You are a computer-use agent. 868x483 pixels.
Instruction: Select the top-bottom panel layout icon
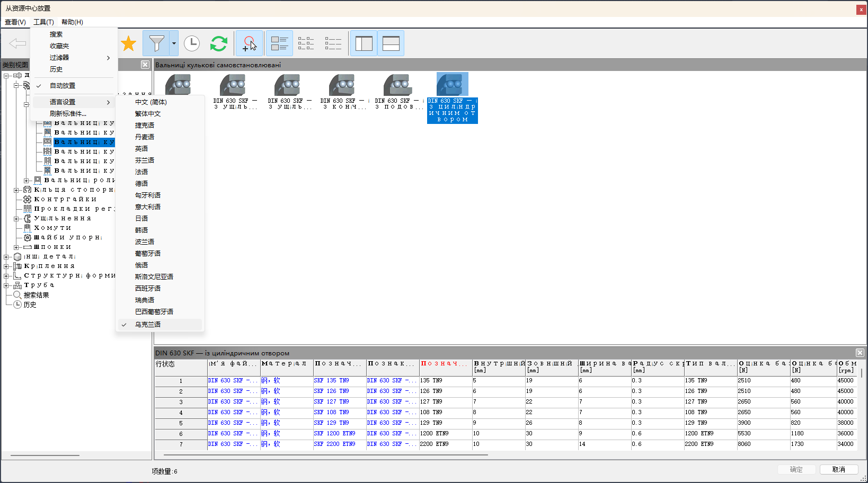coord(391,43)
